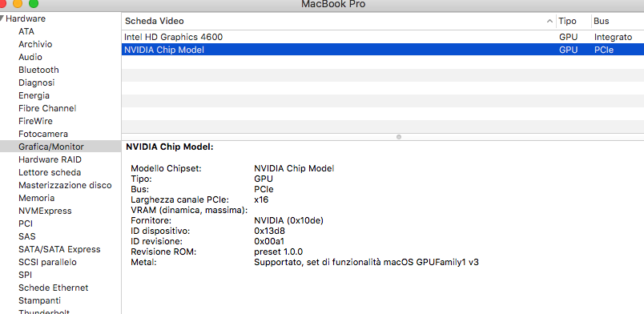Click the Metal GPUFamily1 v3 value
This screenshot has width=644, height=314.
click(366, 262)
